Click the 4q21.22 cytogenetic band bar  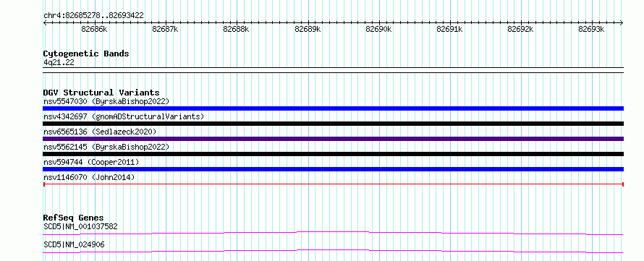pyautogui.click(x=333, y=70)
